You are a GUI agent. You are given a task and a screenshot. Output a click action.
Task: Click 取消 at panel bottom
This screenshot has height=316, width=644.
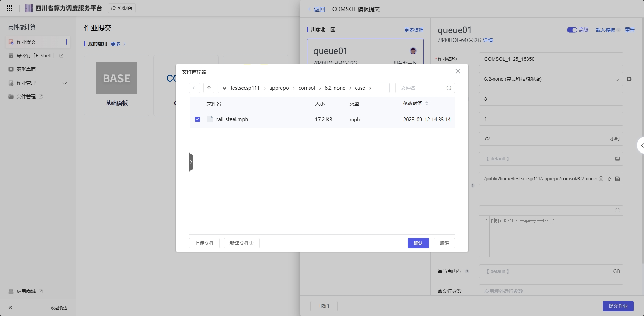tap(324, 306)
